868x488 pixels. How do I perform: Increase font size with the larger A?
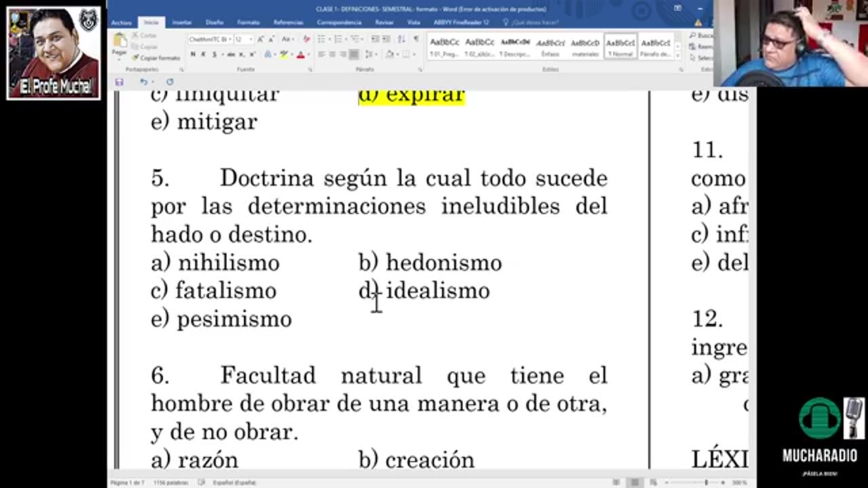click(x=260, y=39)
